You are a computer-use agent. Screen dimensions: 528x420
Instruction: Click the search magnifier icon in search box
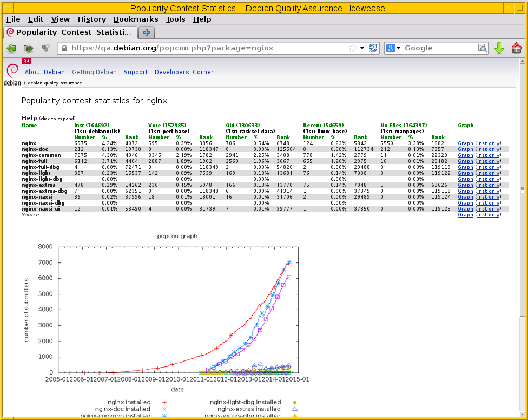tap(483, 48)
